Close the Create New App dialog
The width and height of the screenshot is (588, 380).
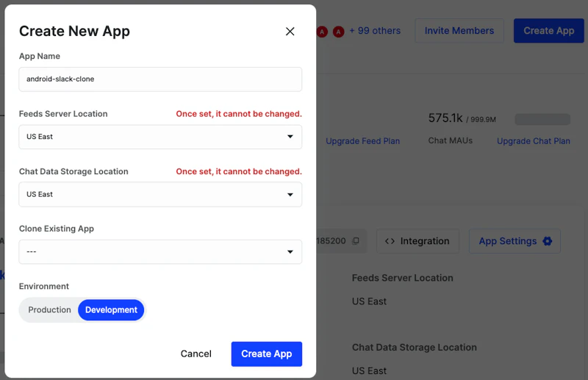pos(290,31)
